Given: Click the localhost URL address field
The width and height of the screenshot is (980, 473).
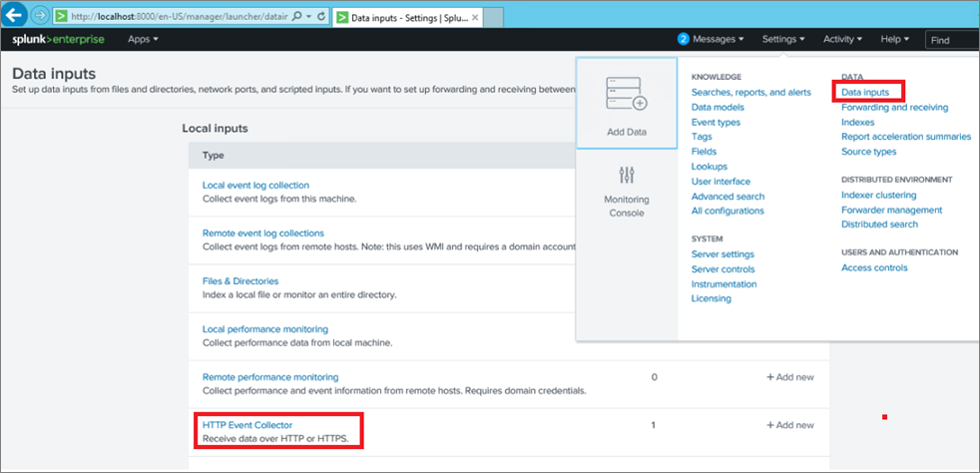Looking at the screenshot, I should [180, 17].
